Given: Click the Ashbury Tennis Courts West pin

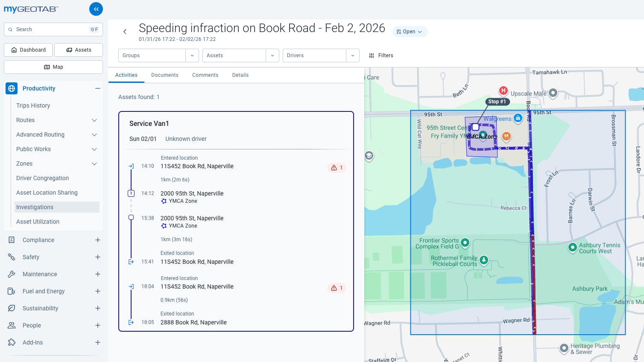Looking at the screenshot, I should click(x=573, y=248).
